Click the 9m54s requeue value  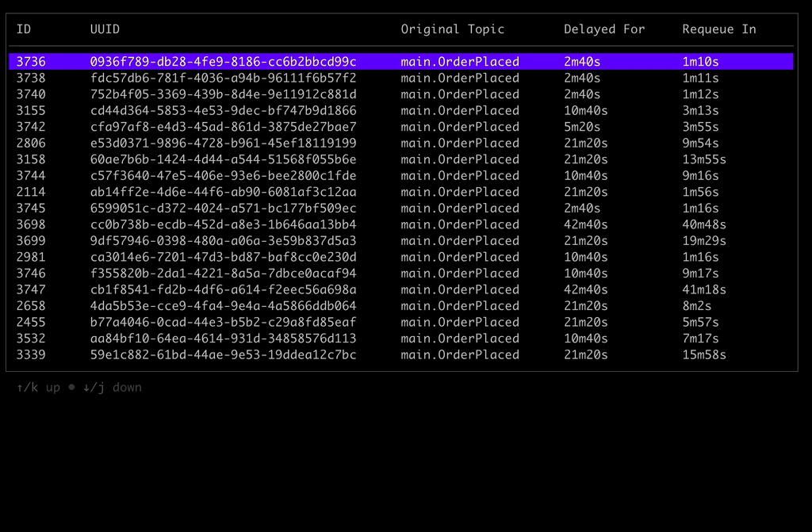[x=701, y=143]
